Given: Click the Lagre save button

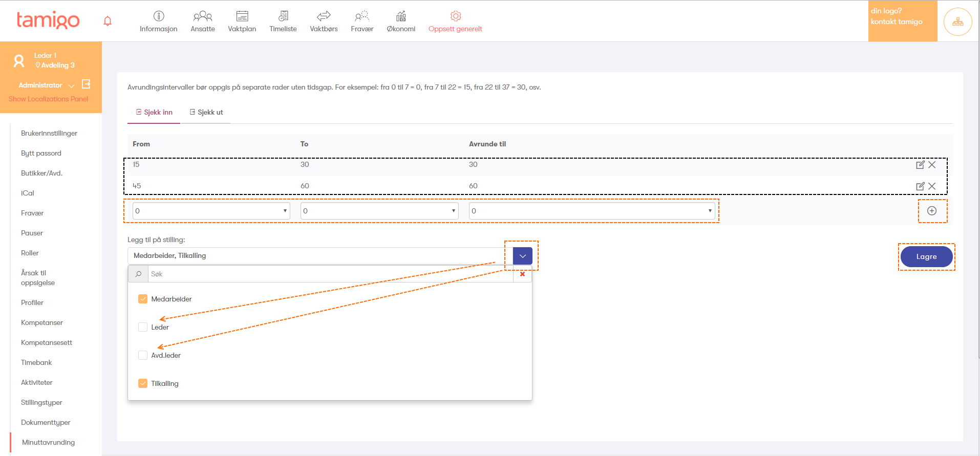Looking at the screenshot, I should coord(926,256).
